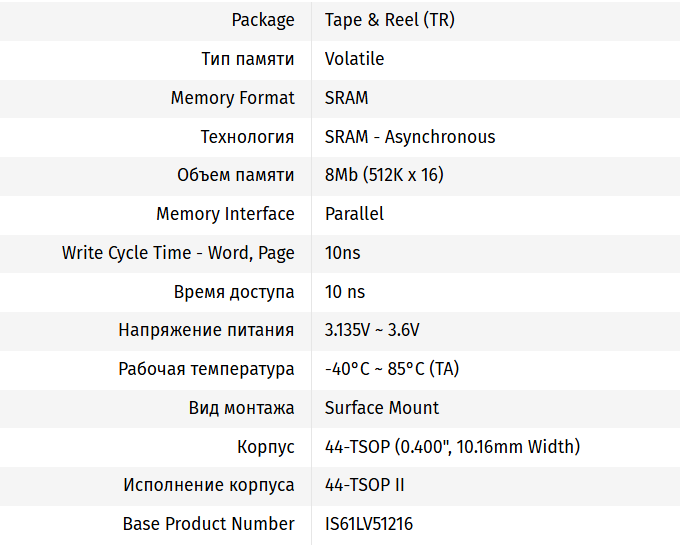Click the 'SRAM - Asynchronous' technology value
680x546 pixels.
[x=410, y=137]
